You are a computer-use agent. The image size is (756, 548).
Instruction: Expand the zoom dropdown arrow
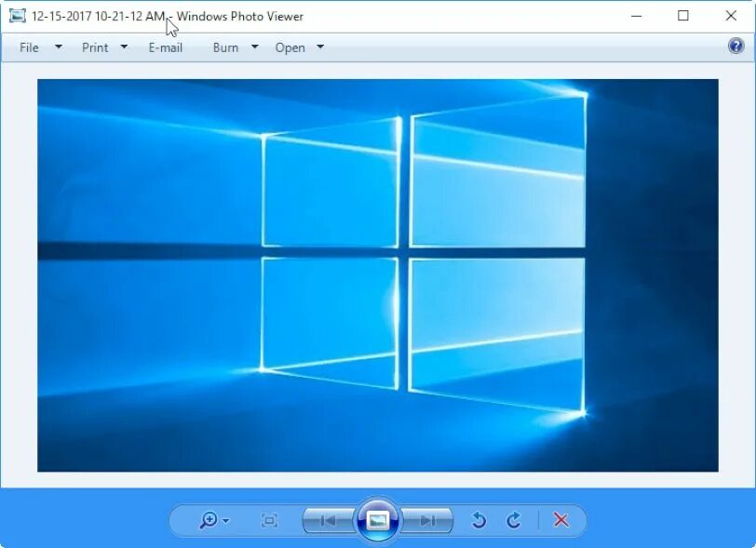pyautogui.click(x=226, y=521)
